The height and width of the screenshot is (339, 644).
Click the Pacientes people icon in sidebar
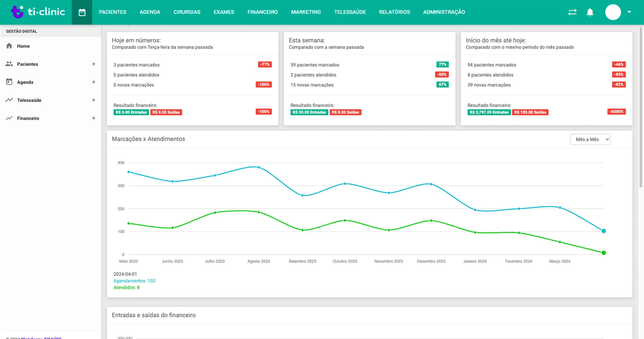pos(9,64)
